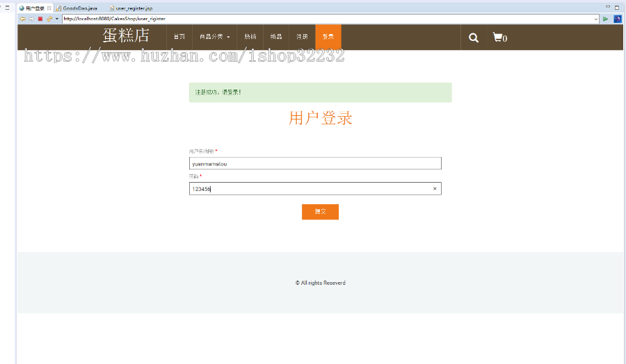The width and height of the screenshot is (626, 364).
Task: Stop page loading with the red square
Action: point(40,19)
